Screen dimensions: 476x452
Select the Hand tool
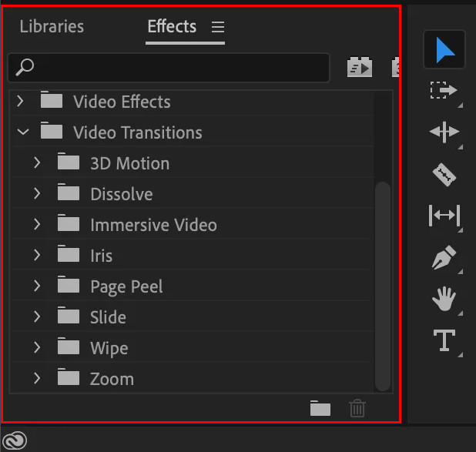[x=444, y=299]
